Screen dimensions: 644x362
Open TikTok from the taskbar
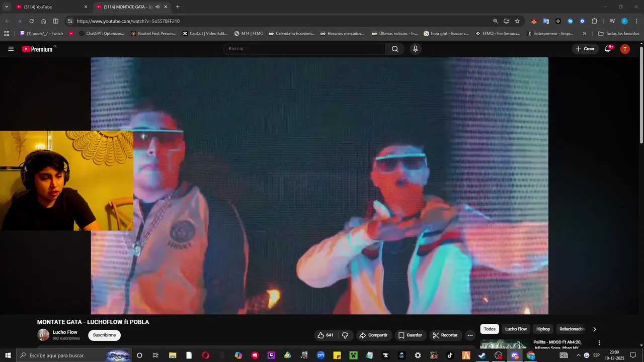tap(450, 355)
